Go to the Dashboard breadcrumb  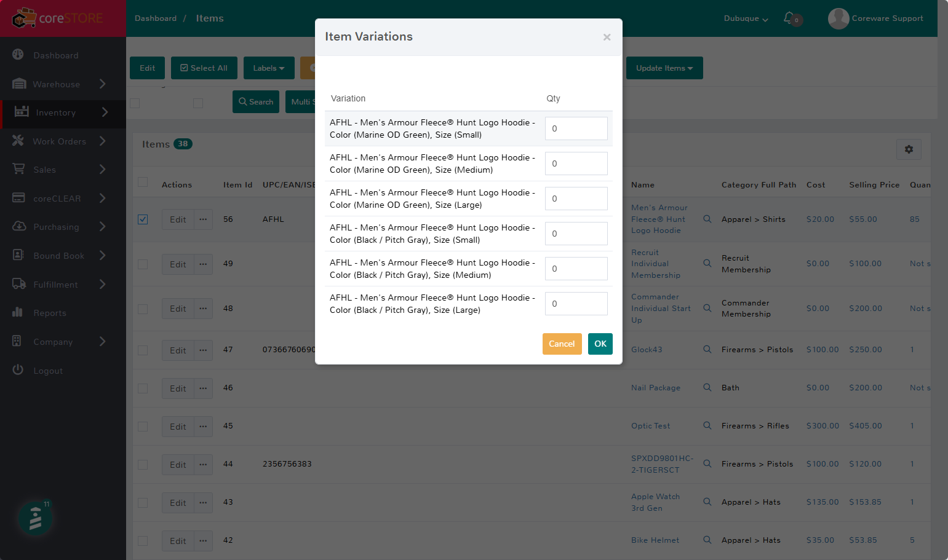pyautogui.click(x=156, y=18)
